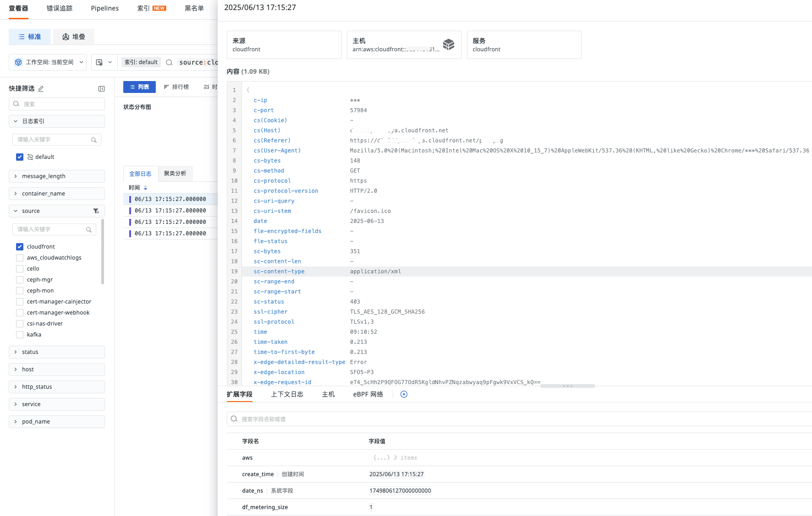This screenshot has height=516, width=812.
Task: Open the 聚类分析 tab
Action: tap(175, 174)
